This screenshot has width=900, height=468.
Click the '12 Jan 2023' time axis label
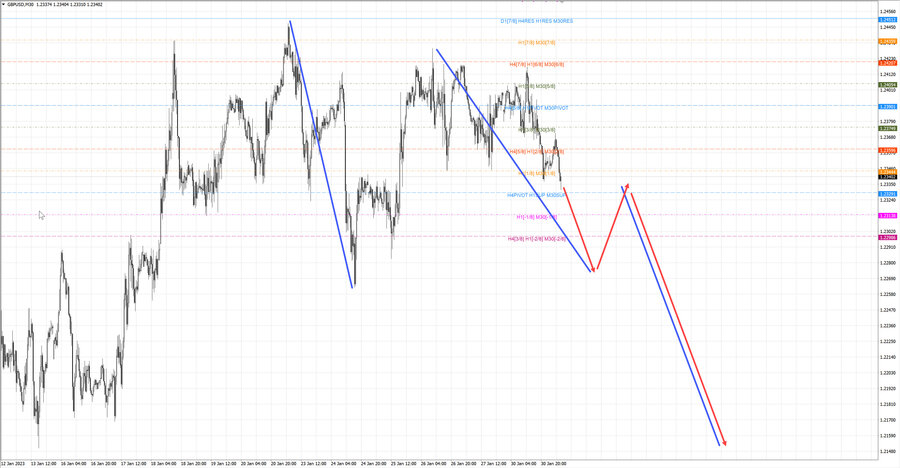13,463
